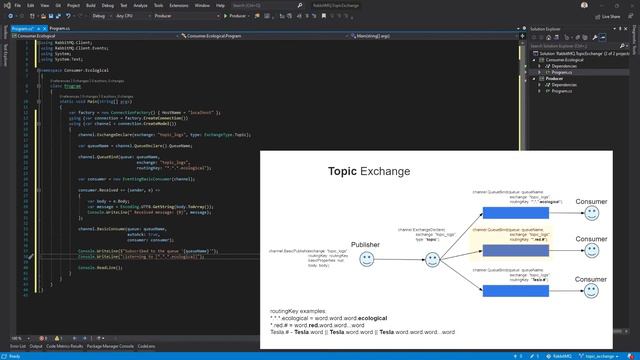
Task: Open the Git menu
Action: click(x=58, y=6)
